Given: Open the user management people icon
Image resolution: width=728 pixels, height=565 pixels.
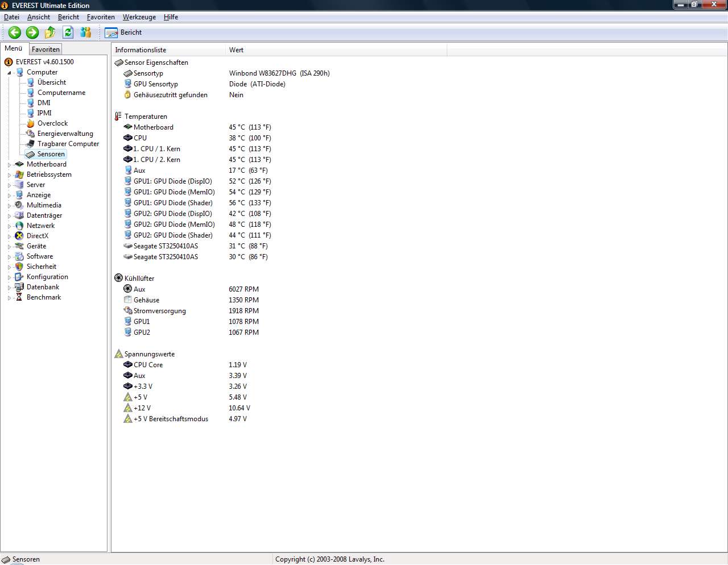Looking at the screenshot, I should (x=86, y=32).
